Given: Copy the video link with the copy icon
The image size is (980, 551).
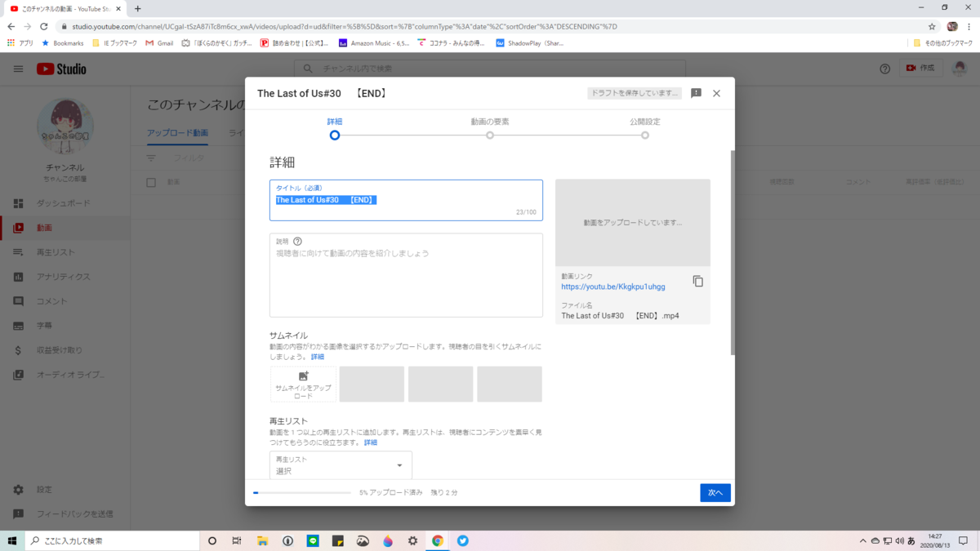Looking at the screenshot, I should point(697,281).
